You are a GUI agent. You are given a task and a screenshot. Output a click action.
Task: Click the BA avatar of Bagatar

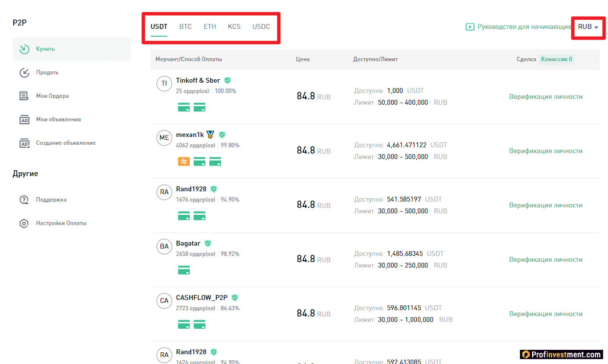click(x=164, y=246)
